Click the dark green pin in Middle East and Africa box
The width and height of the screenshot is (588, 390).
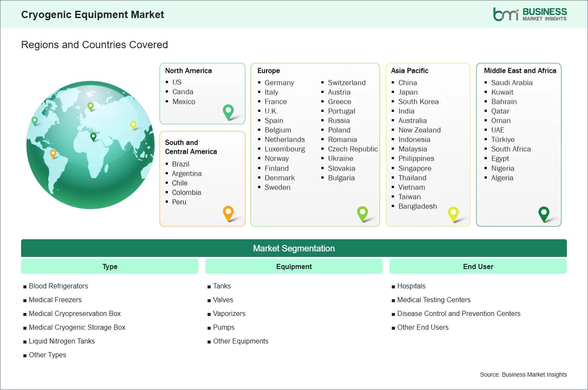click(x=544, y=213)
